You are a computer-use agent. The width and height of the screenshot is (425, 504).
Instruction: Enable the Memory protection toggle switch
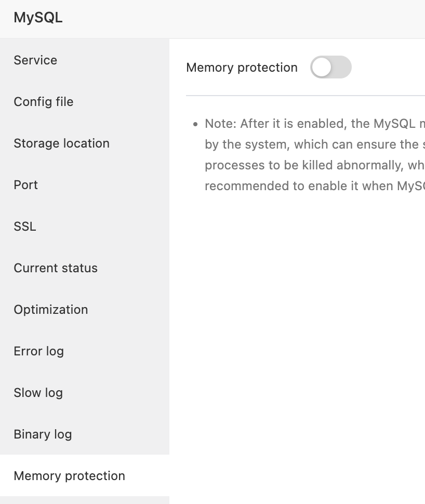pyautogui.click(x=331, y=68)
